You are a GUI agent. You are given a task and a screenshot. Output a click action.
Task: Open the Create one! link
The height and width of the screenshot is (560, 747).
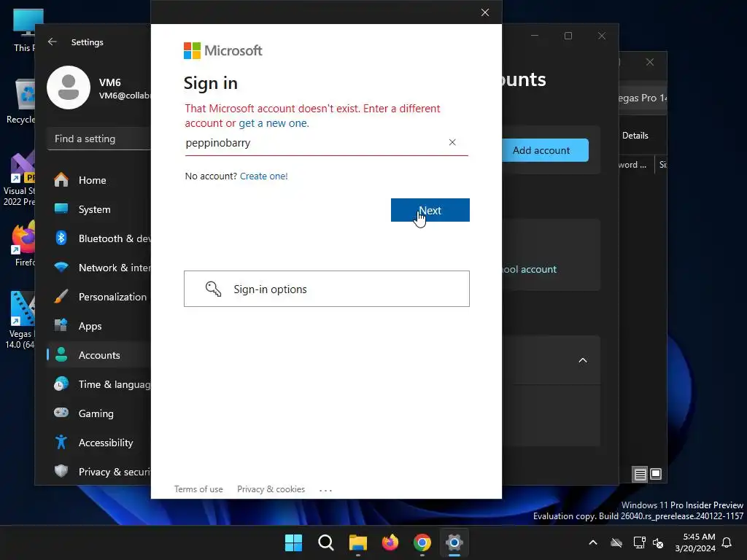[263, 176]
